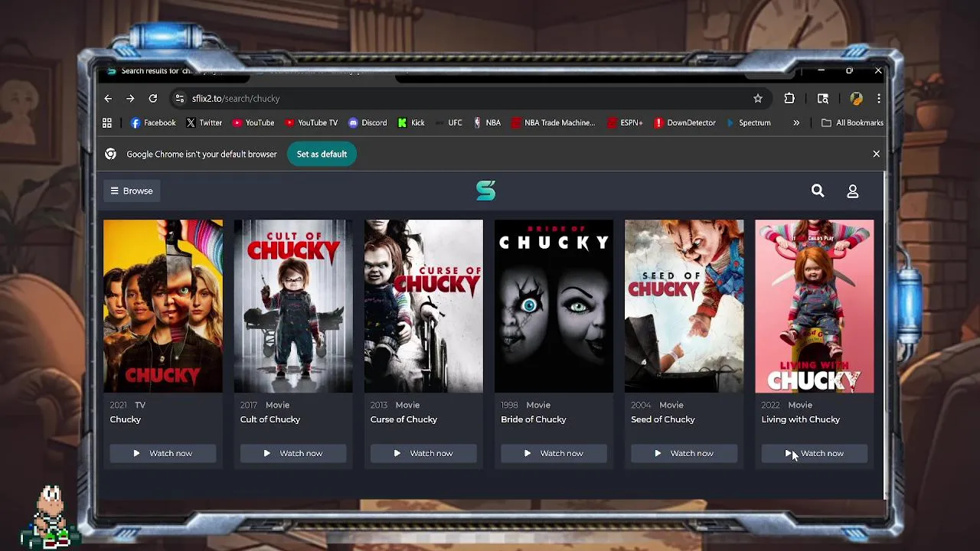Click the Curse of Chucky title text
The image size is (980, 551).
click(403, 419)
